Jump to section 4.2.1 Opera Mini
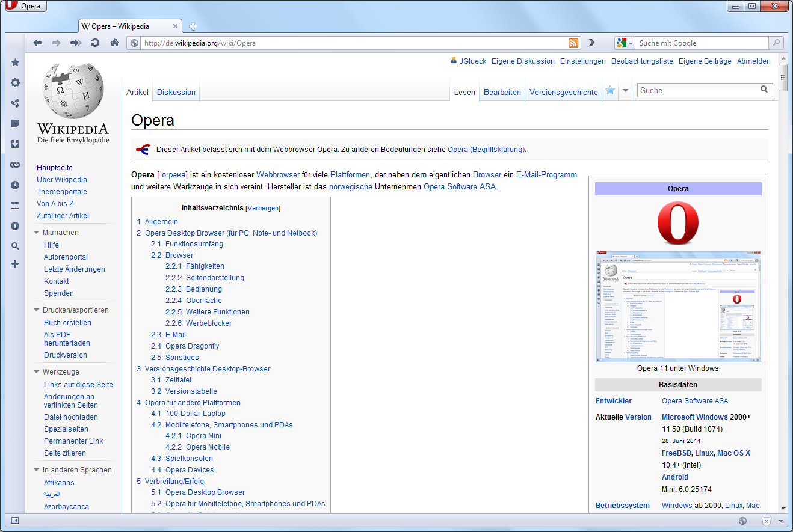The height and width of the screenshot is (532, 793). pyautogui.click(x=193, y=436)
